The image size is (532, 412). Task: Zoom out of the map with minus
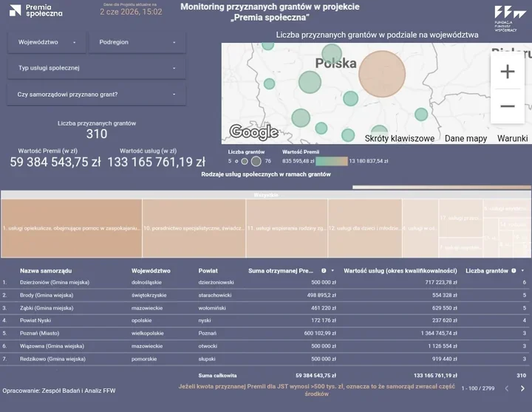pos(508,106)
